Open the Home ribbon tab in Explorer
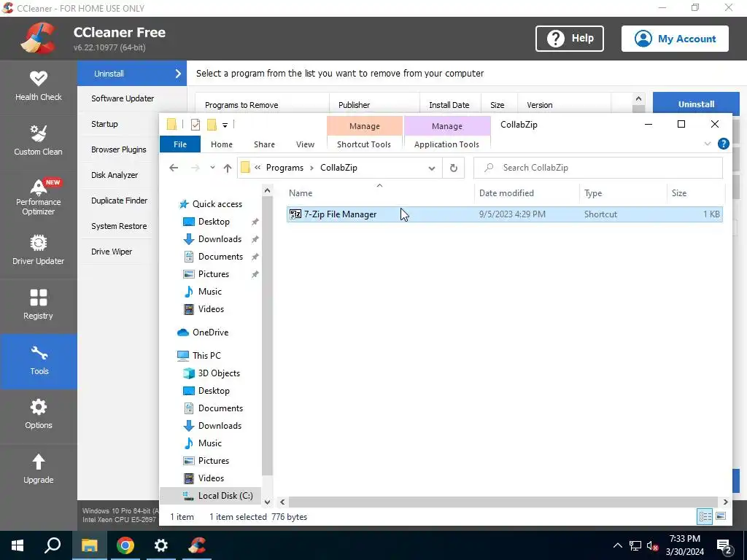This screenshot has width=747, height=560. [222, 144]
